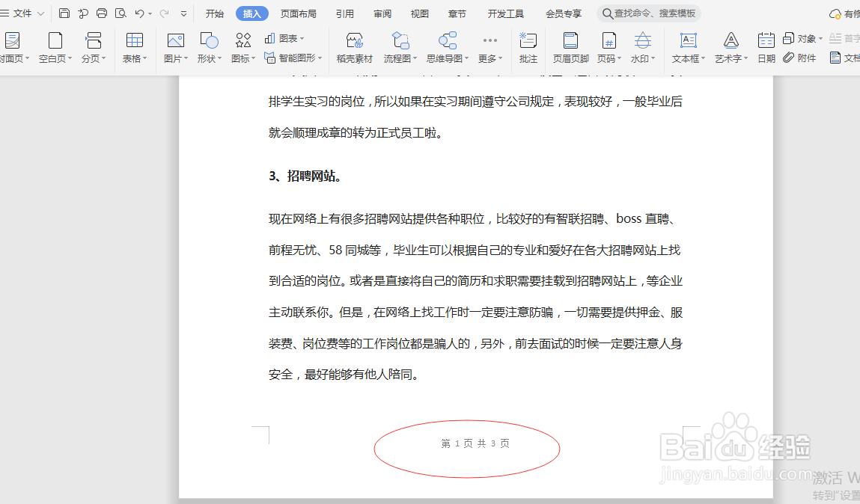Screen dimensions: 860x504
Task: Click the line starting 就会顺理成章的转为正式员工
Action: [356, 132]
